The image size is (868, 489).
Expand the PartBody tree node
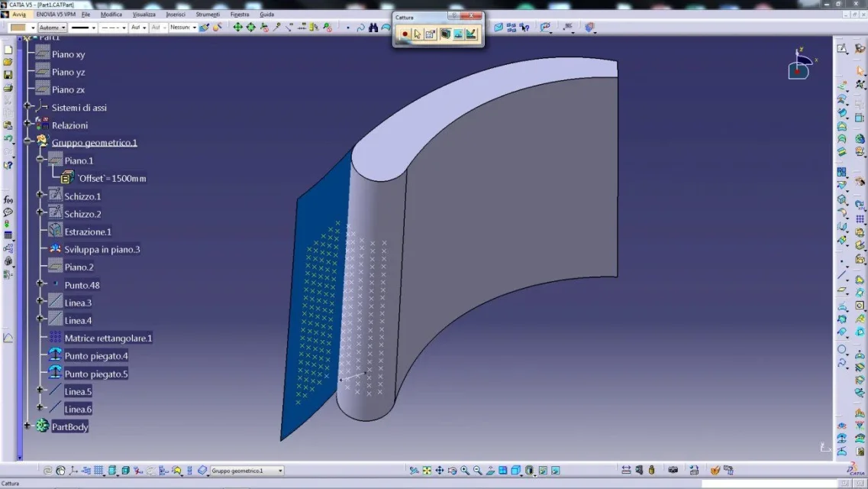pyautogui.click(x=28, y=426)
